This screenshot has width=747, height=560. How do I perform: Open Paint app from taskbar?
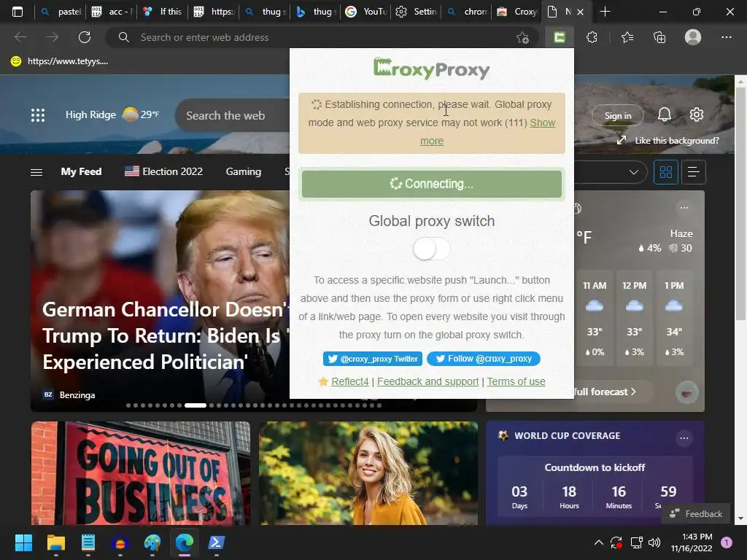tap(152, 542)
